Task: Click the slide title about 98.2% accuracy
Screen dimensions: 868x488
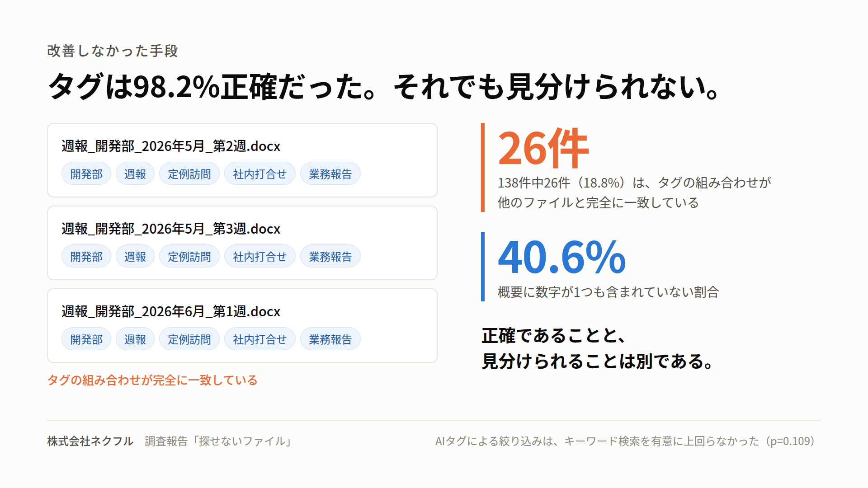Action: [x=384, y=86]
